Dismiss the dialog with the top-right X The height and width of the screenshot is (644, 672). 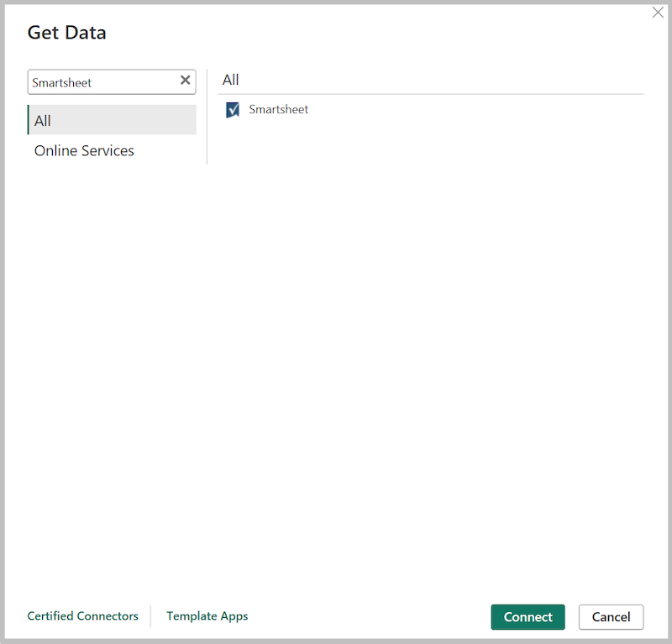(x=658, y=13)
